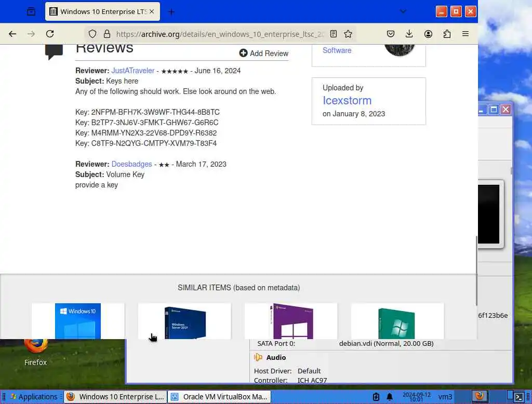Open the green Windows box similar item
This screenshot has width=532, height=404.
[397, 321]
